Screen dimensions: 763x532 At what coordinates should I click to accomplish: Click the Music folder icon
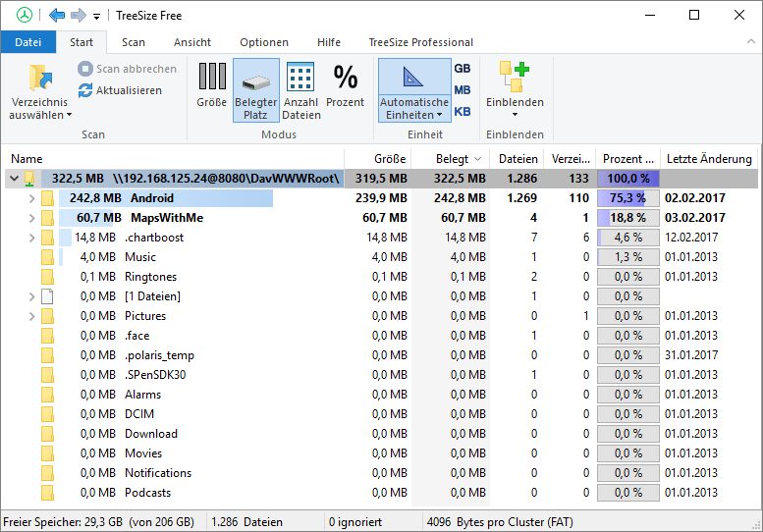click(x=47, y=257)
